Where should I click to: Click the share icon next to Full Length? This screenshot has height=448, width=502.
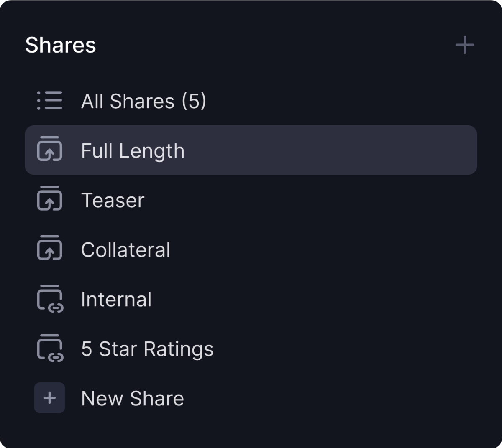pyautogui.click(x=49, y=150)
